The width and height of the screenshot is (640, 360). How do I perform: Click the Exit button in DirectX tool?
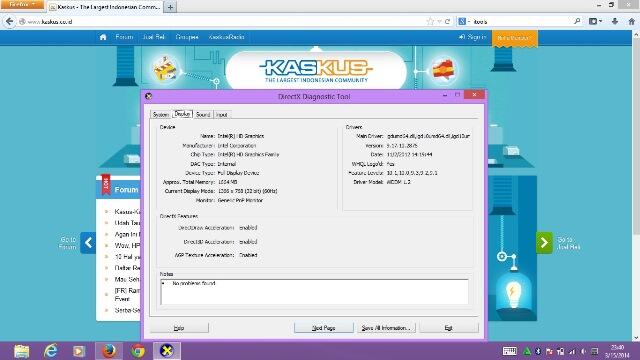[448, 328]
